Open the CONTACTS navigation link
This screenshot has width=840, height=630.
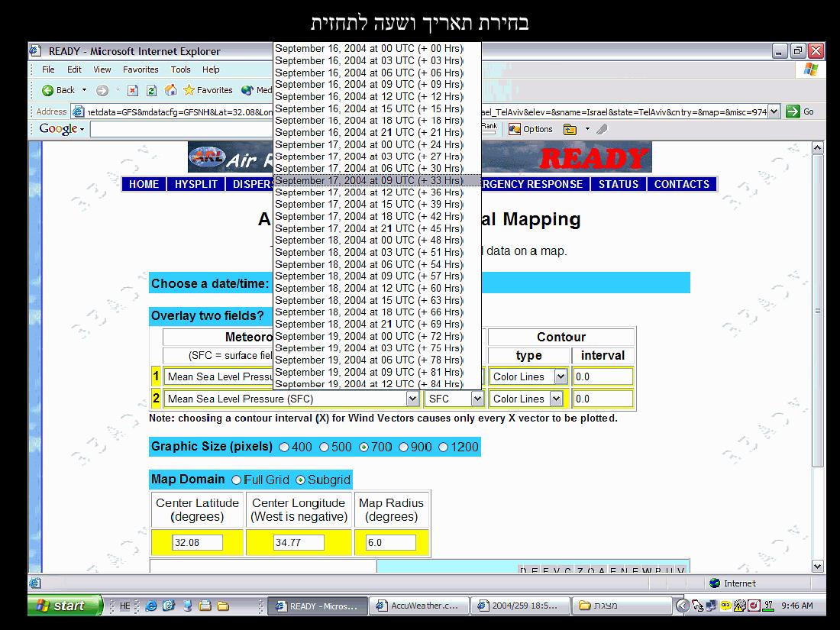coord(681,184)
